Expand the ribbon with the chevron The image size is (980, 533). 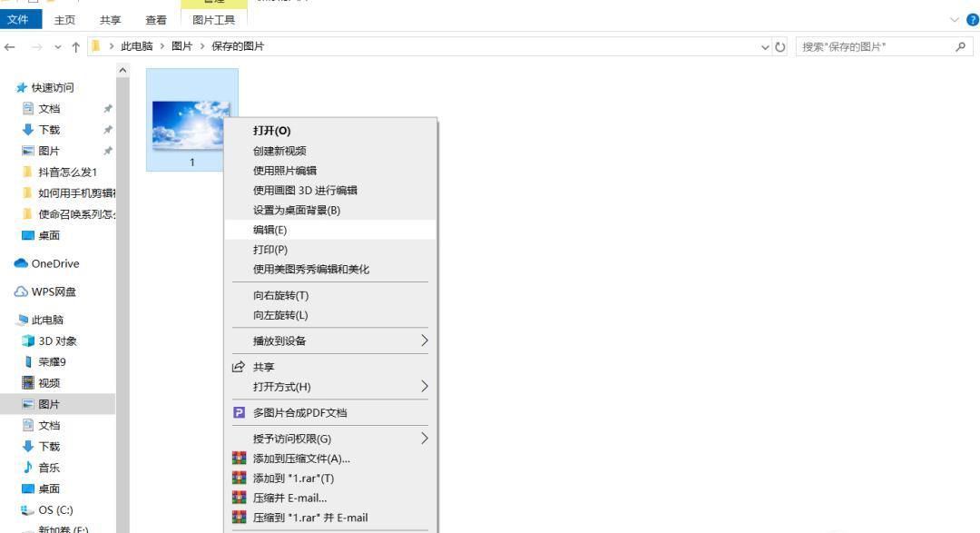[x=955, y=20]
